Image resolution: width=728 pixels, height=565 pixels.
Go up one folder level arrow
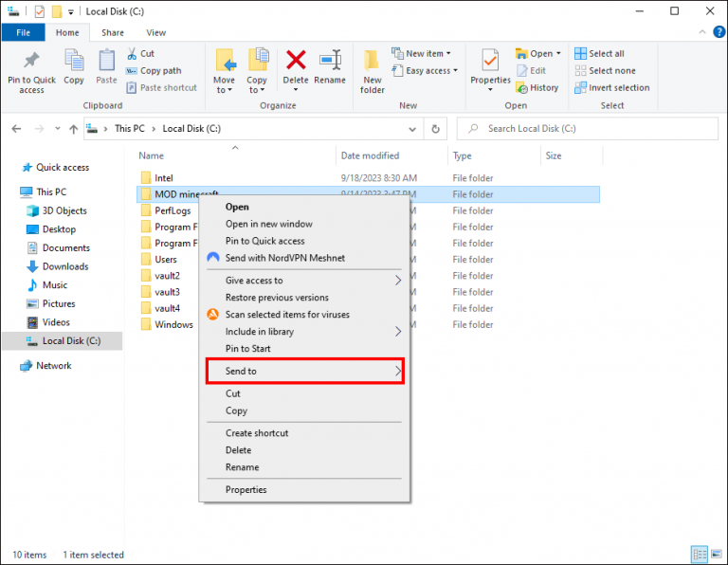[x=73, y=129]
